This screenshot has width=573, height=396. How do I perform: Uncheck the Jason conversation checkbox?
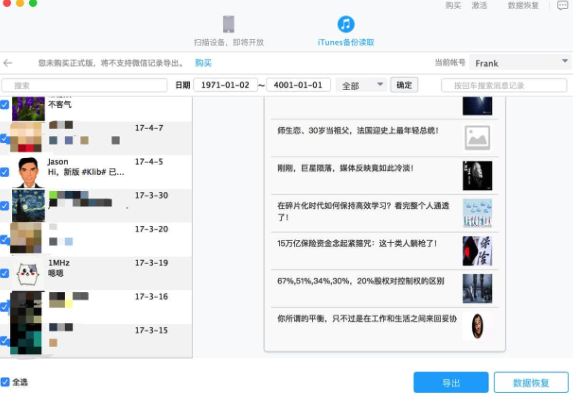[4, 172]
